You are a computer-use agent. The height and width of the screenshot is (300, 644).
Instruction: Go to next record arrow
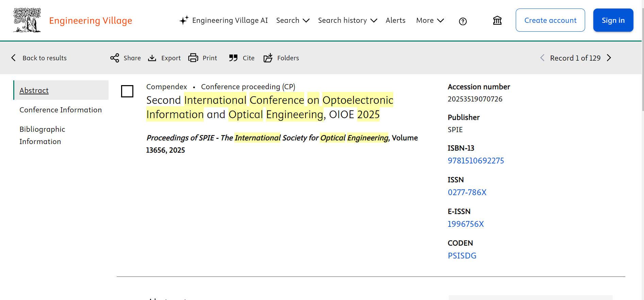pos(609,58)
